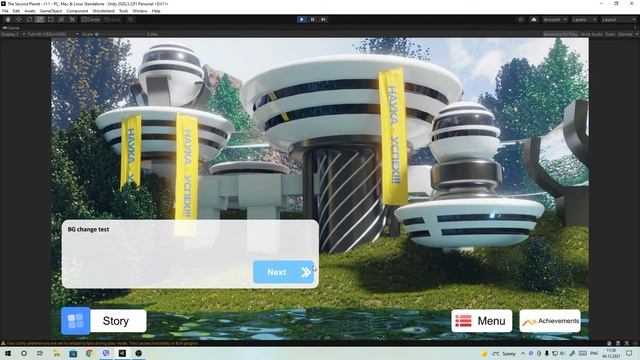This screenshot has width=640, height=360.
Task: Open Chrome from the taskbar
Action: click(x=89, y=353)
